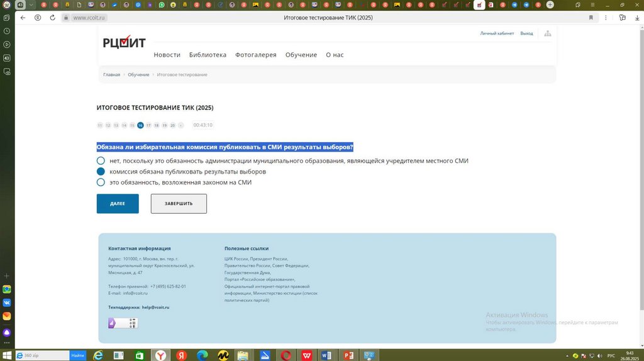Screen dimensions: 644x361
Task: Open File Explorer from the taskbar
Action: [x=243, y=355]
